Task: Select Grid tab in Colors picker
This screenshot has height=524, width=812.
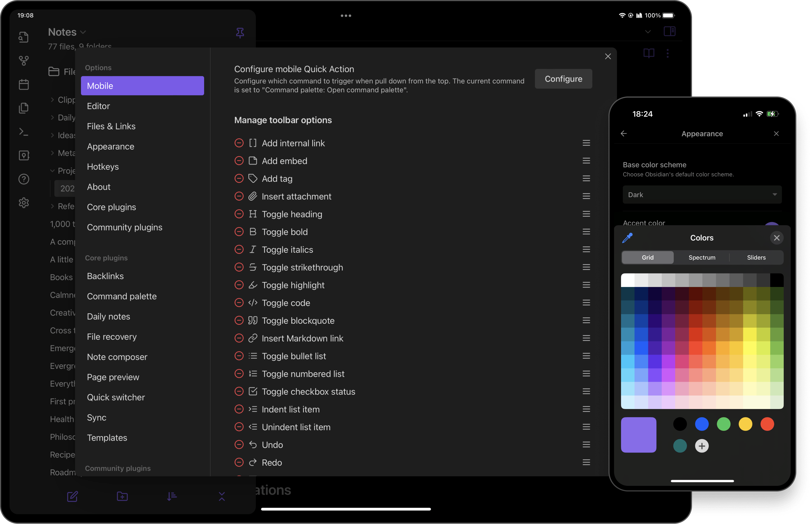Action: coord(647,258)
